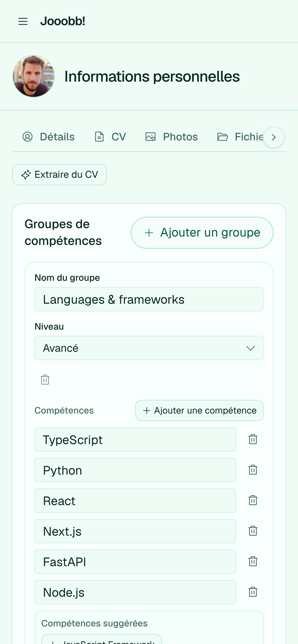This screenshot has height=644, width=298.
Task: Click the Jooobb! logo text
Action: [63, 21]
